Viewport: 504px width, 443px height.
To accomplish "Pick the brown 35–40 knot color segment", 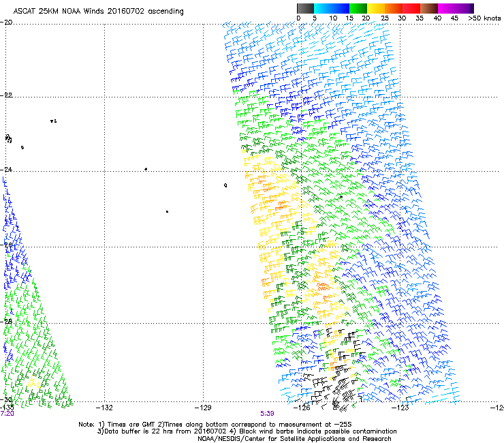I will (429, 8).
